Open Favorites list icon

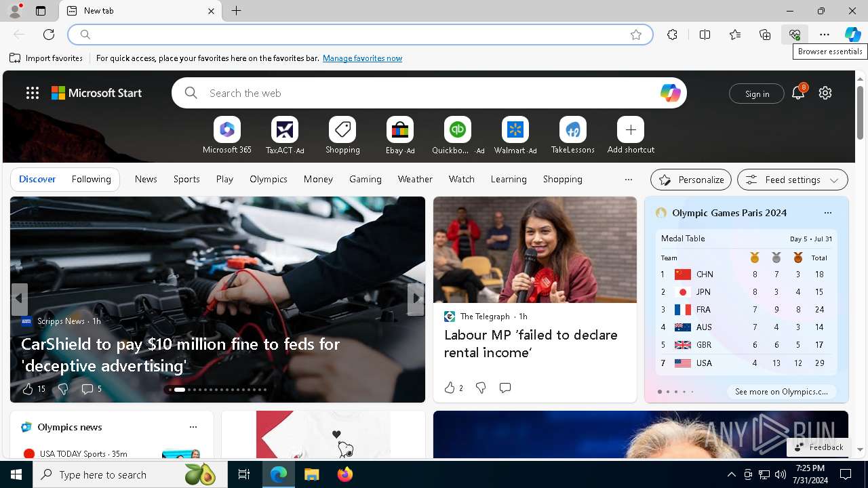[735, 35]
